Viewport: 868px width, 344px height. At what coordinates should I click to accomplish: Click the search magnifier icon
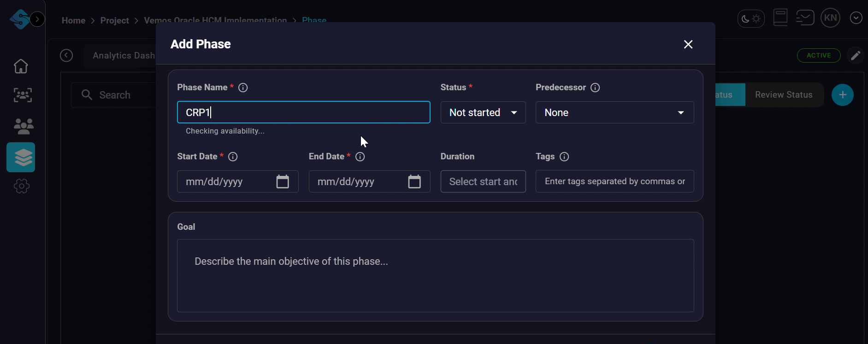87,95
